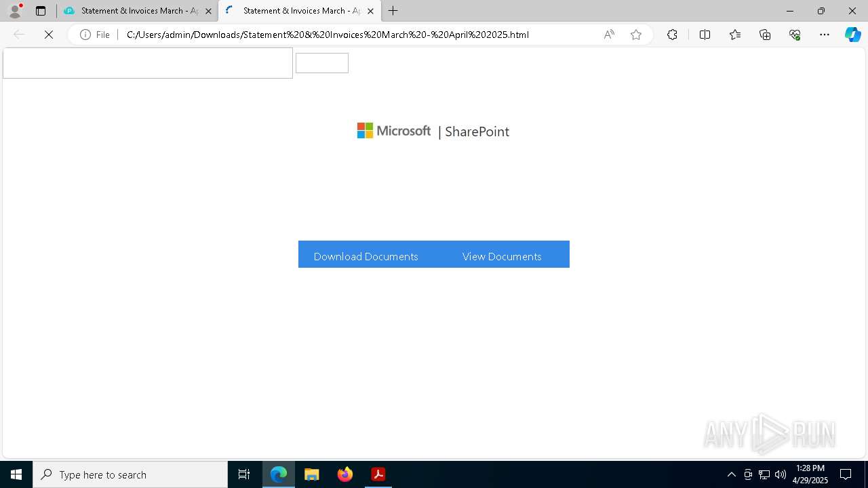Screen dimensions: 868x488
Task: Show hidden system tray icons
Action: pyautogui.click(x=731, y=474)
